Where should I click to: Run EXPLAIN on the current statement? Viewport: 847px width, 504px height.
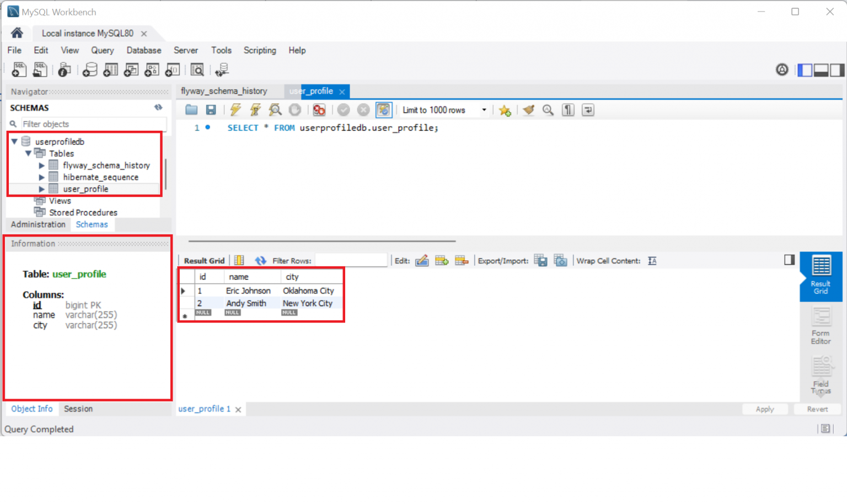[x=275, y=110]
